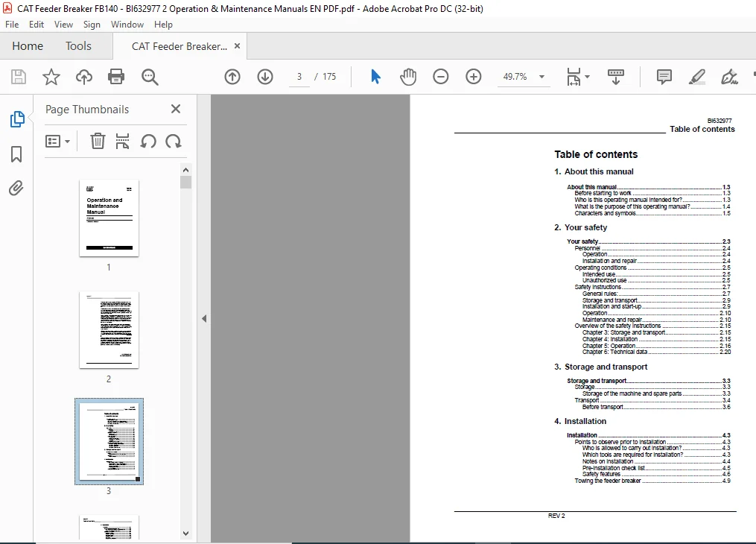Delete selected page with trash icon
Viewport: 756px width, 544px height.
98,142
